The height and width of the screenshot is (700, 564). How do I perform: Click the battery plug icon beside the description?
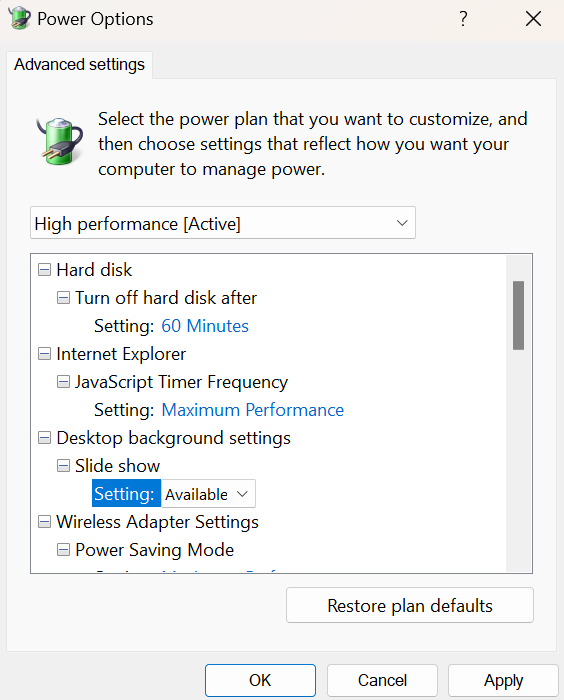60,141
